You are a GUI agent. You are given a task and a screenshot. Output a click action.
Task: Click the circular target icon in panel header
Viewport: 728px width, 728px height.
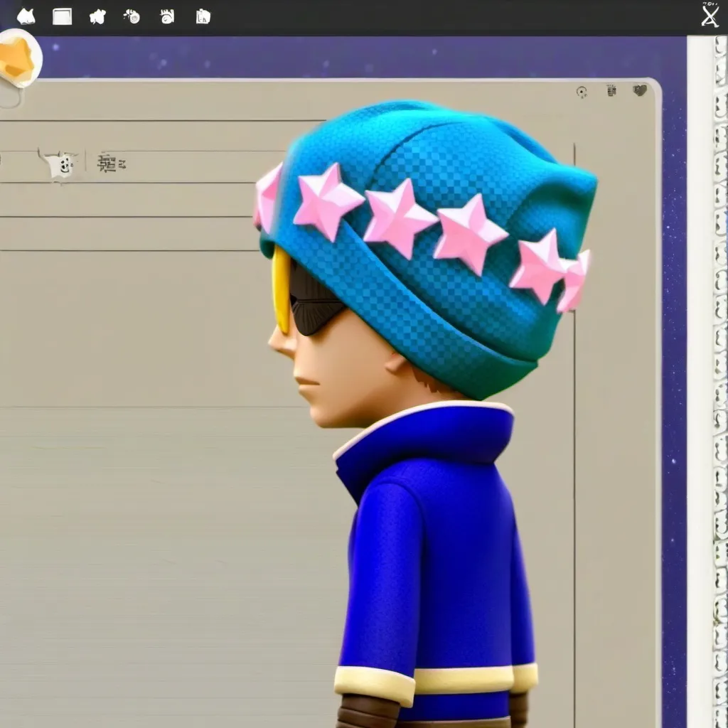pos(582,92)
